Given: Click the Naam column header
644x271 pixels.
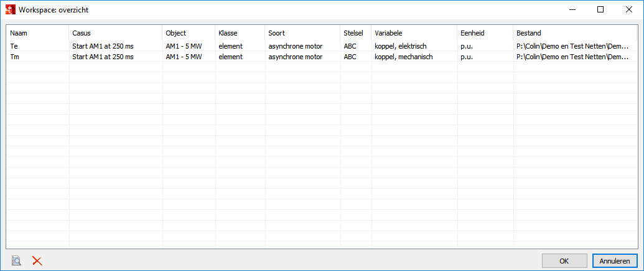Looking at the screenshot, I should 37,33.
